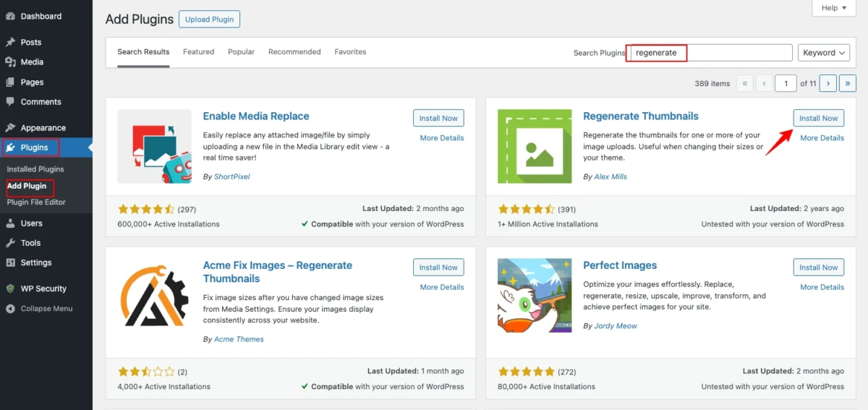Switch to the Recommended tab
Viewport: 868px width, 410px height.
tap(294, 52)
